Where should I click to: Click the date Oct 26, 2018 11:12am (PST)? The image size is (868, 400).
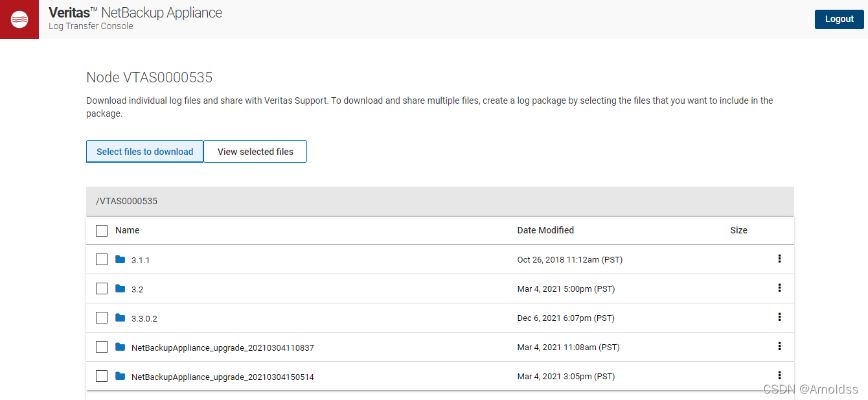570,260
